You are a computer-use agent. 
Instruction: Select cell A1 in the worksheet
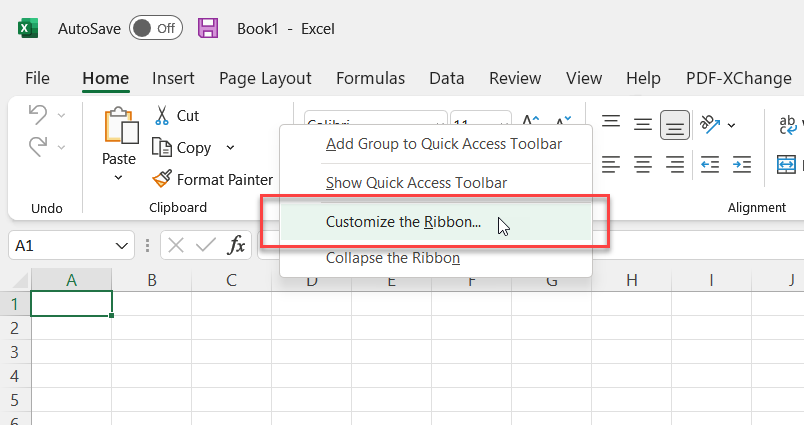(71, 303)
